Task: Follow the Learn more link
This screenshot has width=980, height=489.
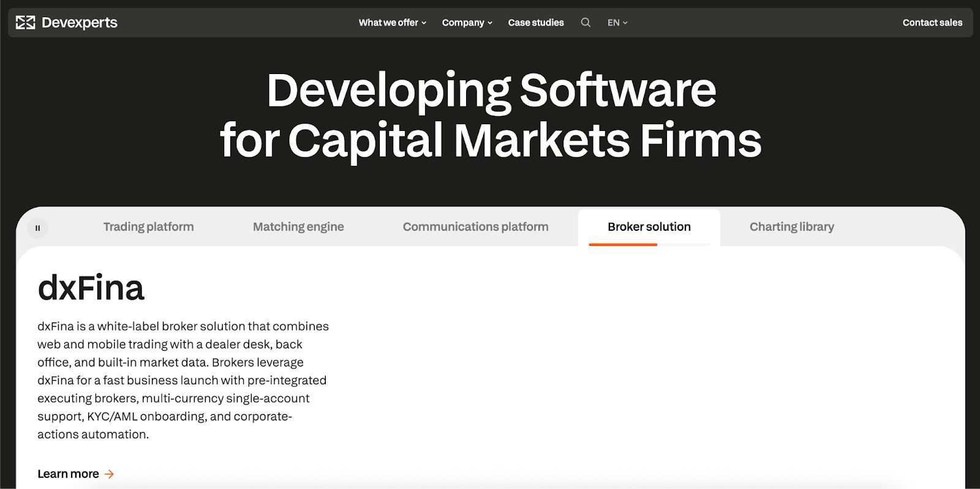Action: pyautogui.click(x=68, y=474)
